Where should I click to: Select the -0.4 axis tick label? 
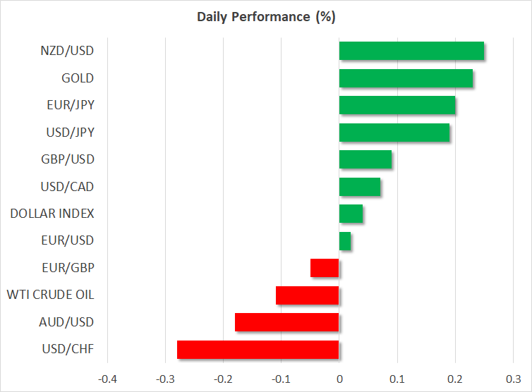click(x=107, y=379)
